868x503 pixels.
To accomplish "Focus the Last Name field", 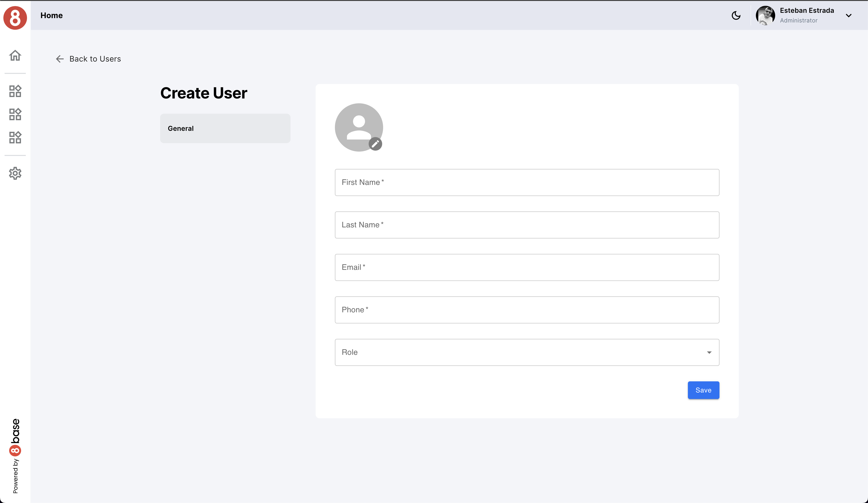I will pos(527,225).
